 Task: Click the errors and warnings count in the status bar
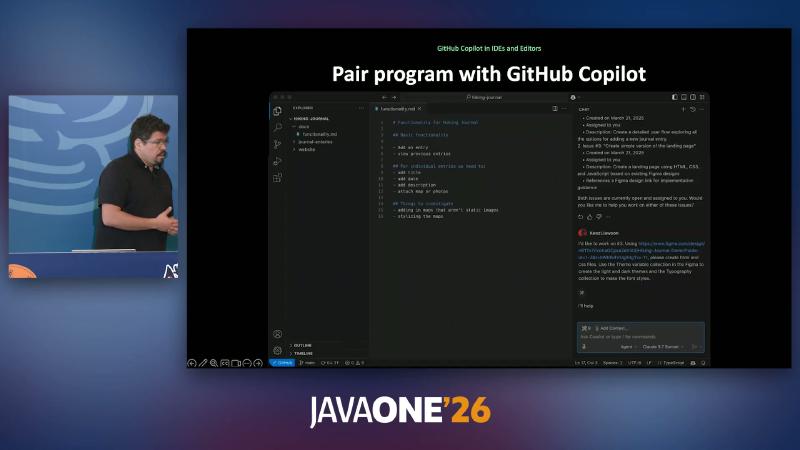coord(355,363)
